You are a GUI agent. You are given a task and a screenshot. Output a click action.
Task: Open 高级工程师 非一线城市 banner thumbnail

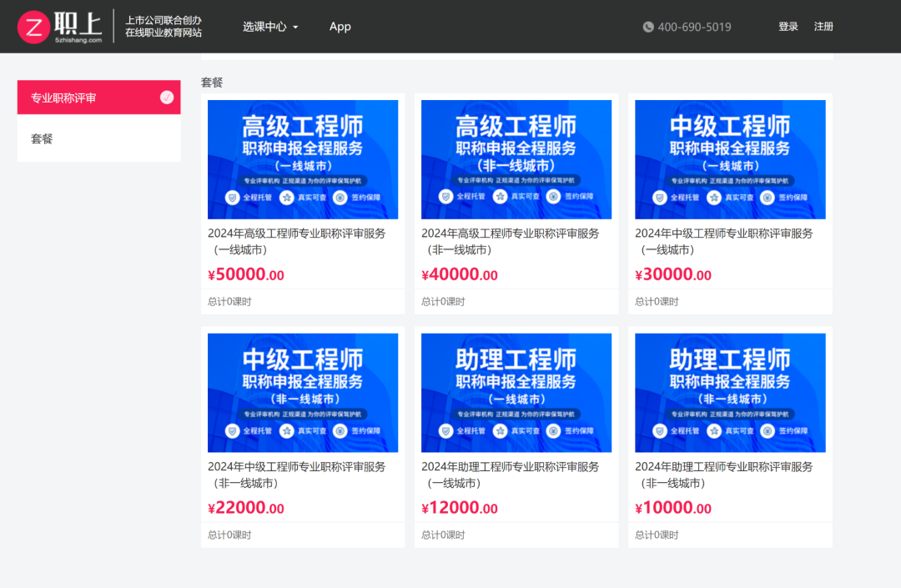[516, 159]
